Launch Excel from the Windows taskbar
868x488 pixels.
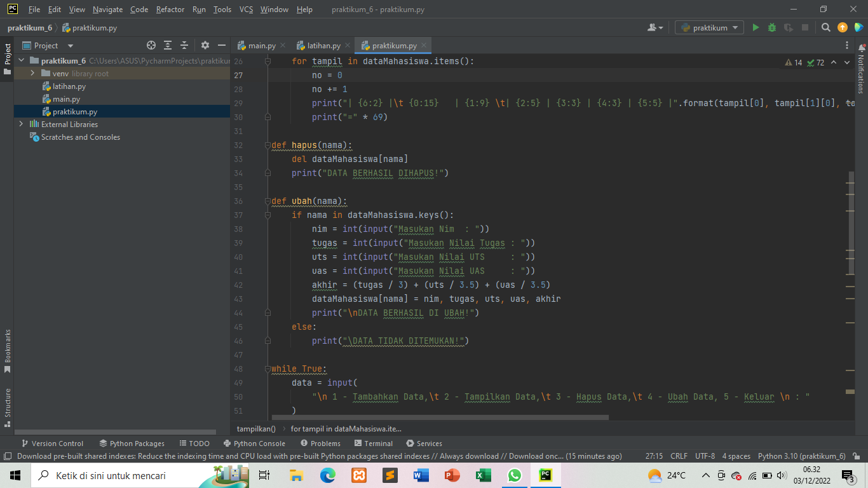click(484, 475)
